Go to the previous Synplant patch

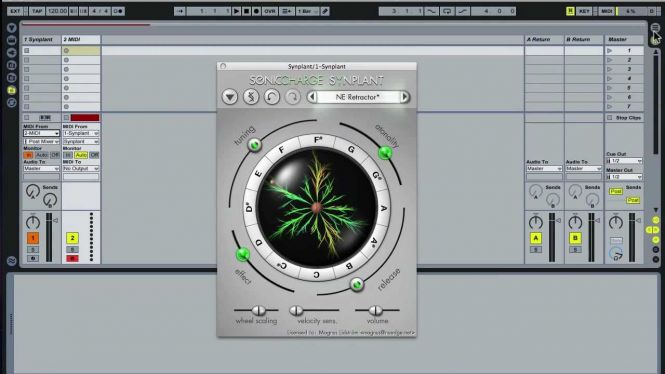(312, 97)
